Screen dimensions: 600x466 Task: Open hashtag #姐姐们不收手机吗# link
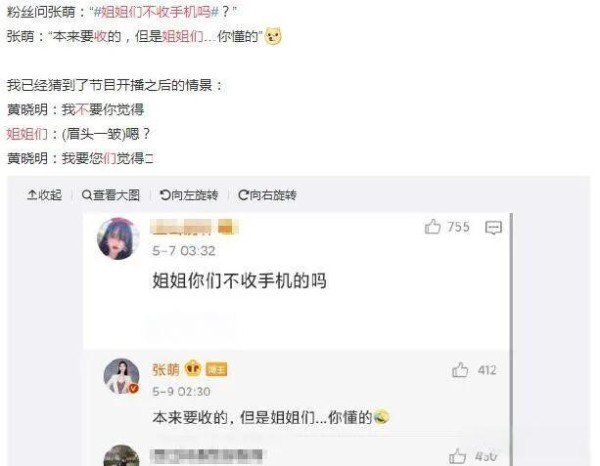156,12
